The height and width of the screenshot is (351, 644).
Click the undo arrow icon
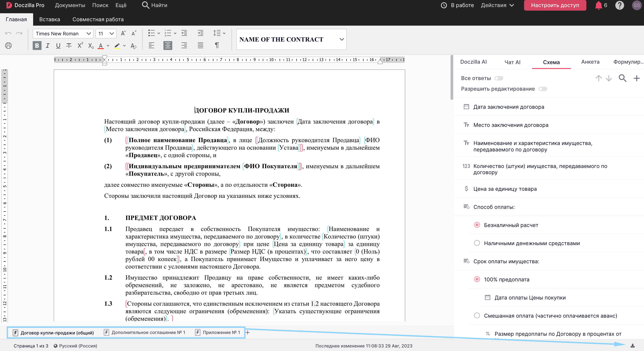coord(8,34)
